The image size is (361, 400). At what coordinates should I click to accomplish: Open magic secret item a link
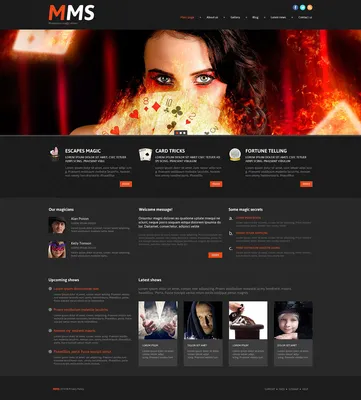(x=248, y=218)
